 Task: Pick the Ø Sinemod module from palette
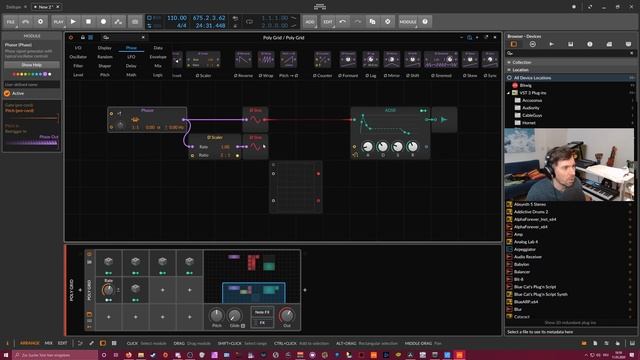441,60
